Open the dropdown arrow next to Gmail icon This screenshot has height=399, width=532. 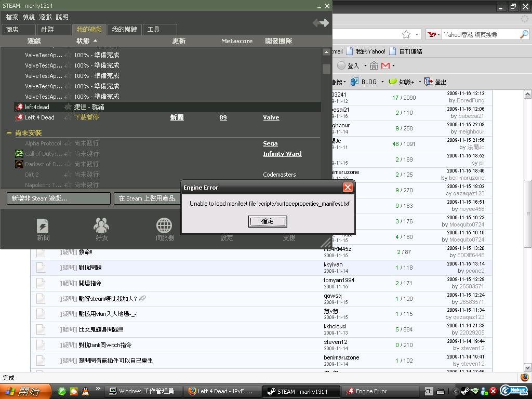[x=394, y=65]
